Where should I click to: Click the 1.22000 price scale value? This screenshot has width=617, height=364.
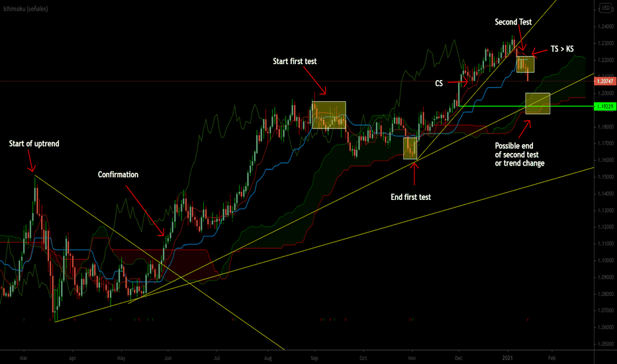pos(606,60)
